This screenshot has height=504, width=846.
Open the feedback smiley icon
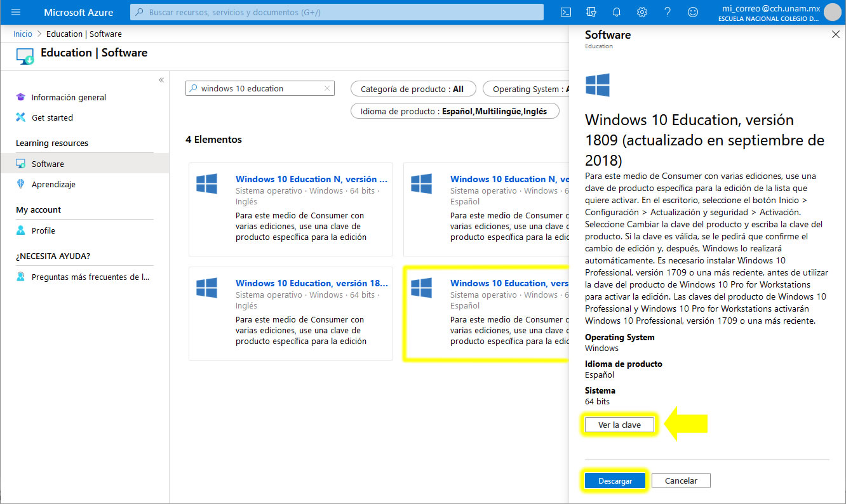click(x=693, y=12)
